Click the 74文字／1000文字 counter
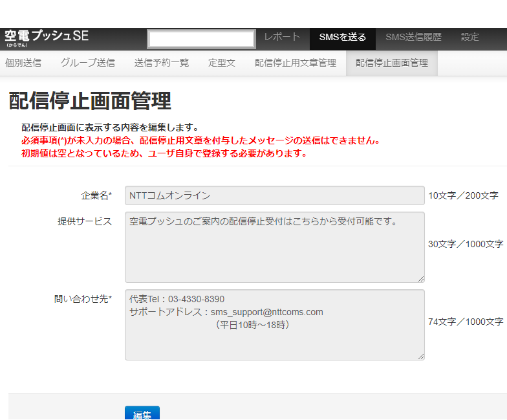The image size is (507, 420). click(466, 322)
